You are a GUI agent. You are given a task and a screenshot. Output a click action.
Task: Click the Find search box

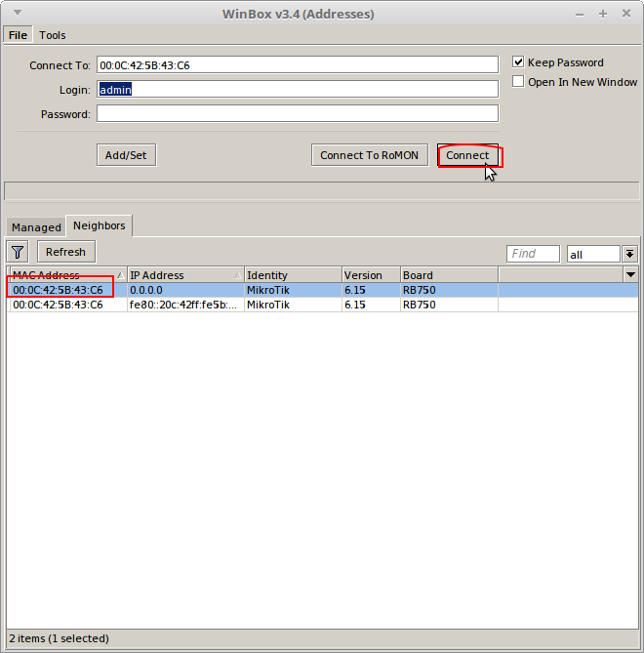(x=533, y=254)
